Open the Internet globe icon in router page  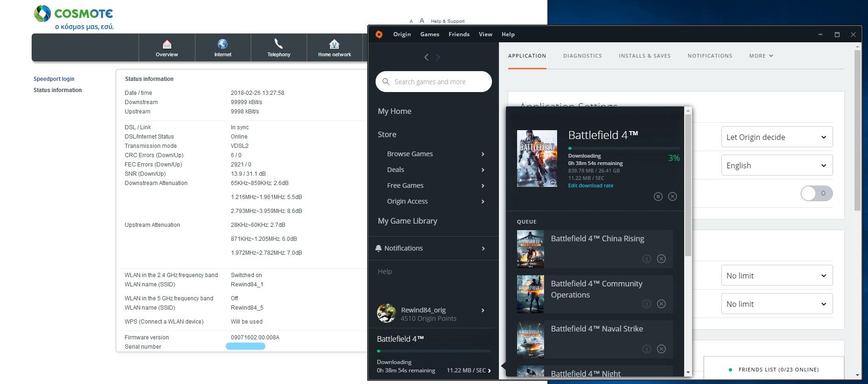point(222,44)
